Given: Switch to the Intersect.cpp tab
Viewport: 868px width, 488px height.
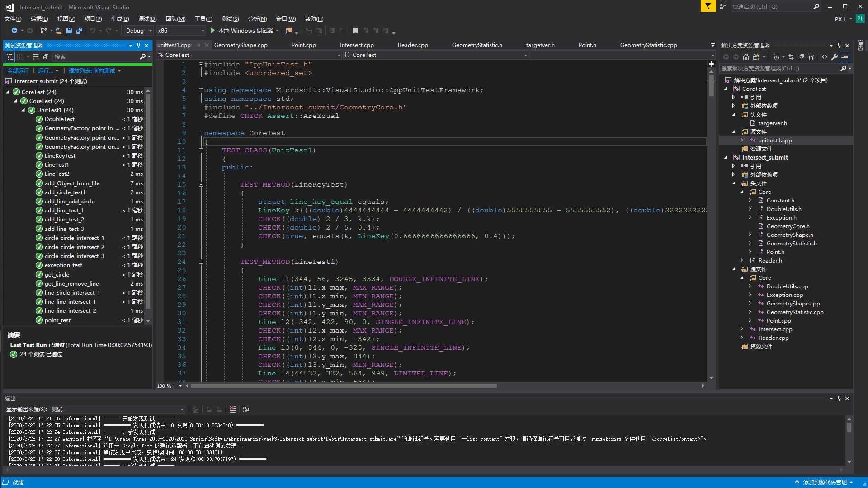Looking at the screenshot, I should [357, 45].
